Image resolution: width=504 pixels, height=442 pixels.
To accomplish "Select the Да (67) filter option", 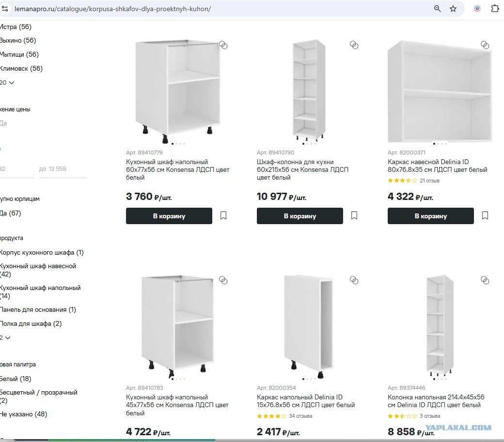I will coord(10,213).
